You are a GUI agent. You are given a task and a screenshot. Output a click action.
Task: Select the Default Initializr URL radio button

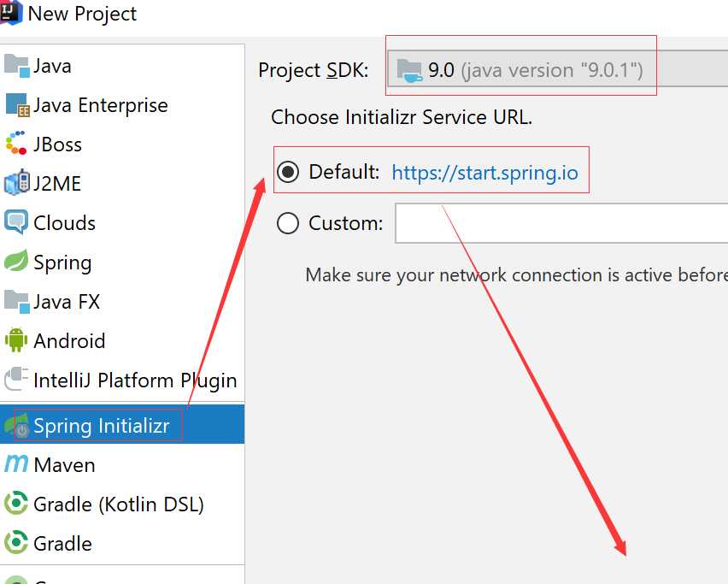point(288,172)
